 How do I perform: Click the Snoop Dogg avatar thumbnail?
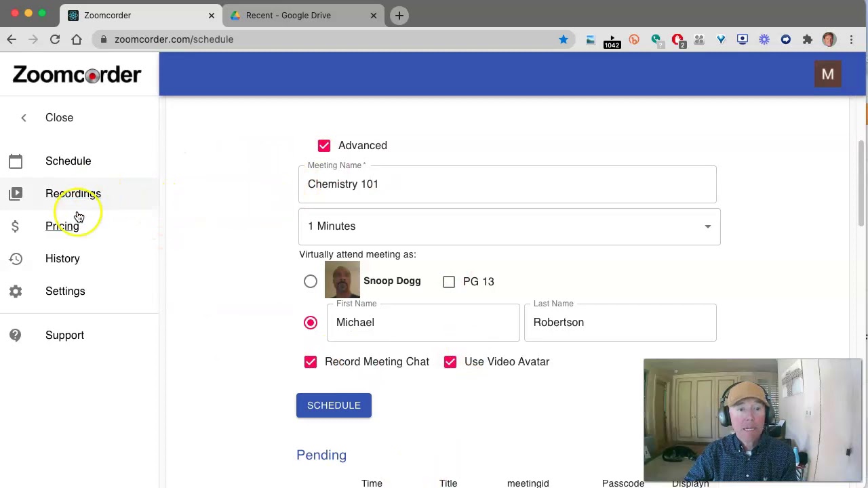coord(342,280)
